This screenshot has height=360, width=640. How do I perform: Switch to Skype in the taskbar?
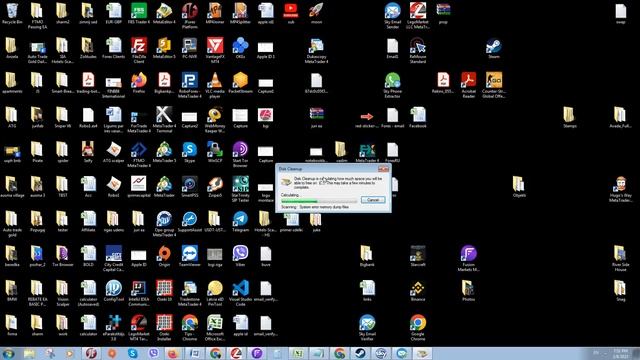point(133,353)
